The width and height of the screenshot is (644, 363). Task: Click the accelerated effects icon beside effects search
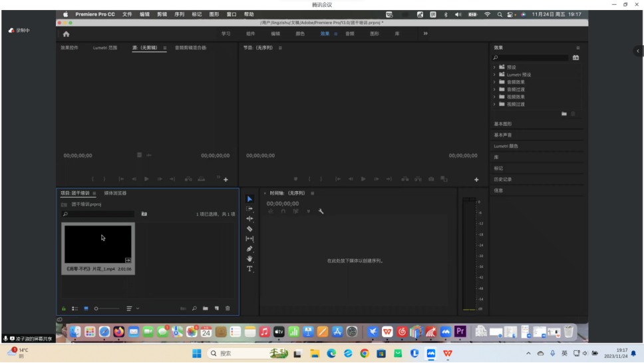(576, 57)
